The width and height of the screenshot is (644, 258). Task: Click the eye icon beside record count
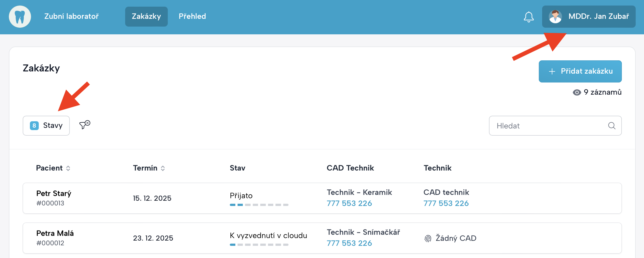click(577, 92)
